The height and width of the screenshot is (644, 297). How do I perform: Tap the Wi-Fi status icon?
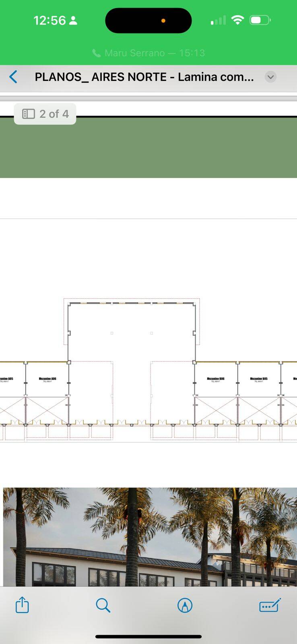pos(238,20)
